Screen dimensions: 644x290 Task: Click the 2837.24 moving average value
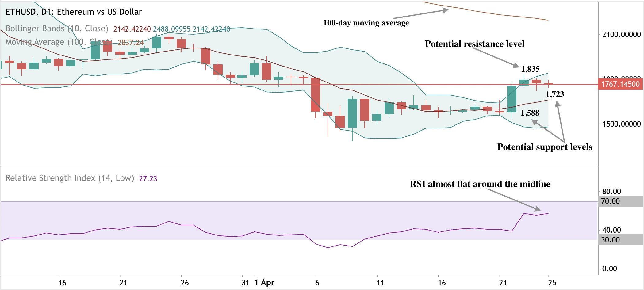131,42
